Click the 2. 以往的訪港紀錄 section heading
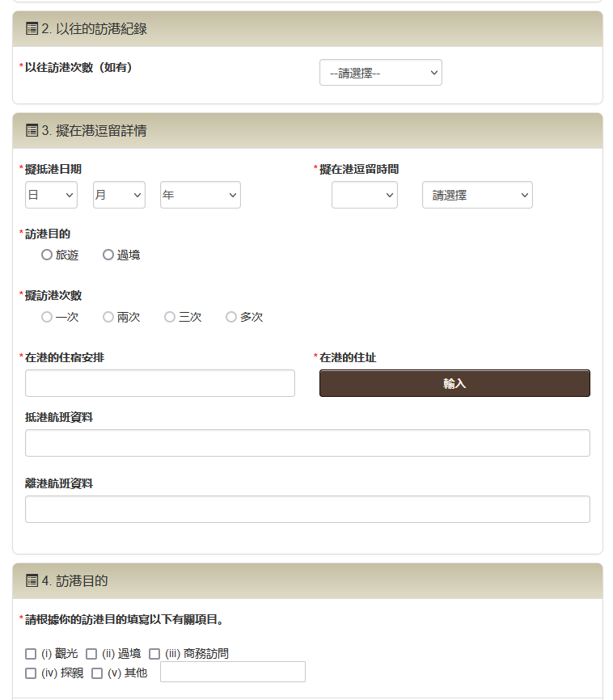Screen dimensions: 613x700 pos(95,29)
